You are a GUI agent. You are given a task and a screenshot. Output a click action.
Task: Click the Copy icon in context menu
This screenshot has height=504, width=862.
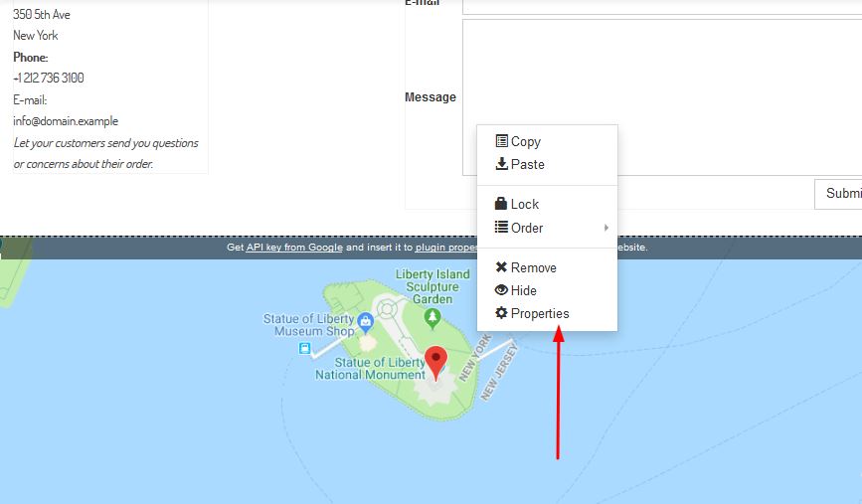(501, 141)
